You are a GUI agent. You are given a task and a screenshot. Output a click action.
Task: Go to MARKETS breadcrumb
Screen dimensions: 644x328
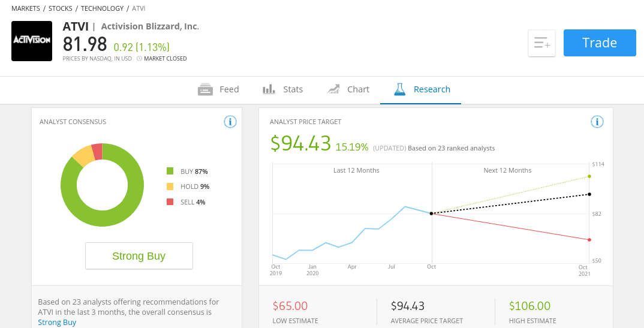tap(26, 8)
